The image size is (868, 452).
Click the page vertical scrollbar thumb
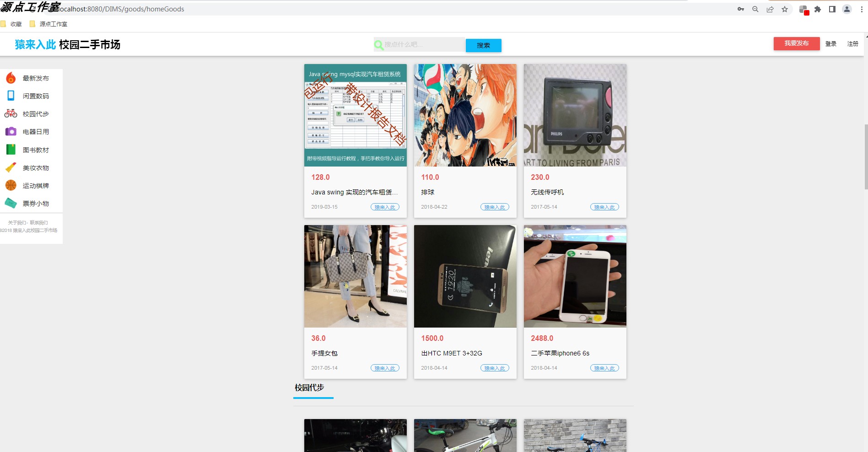point(866,156)
